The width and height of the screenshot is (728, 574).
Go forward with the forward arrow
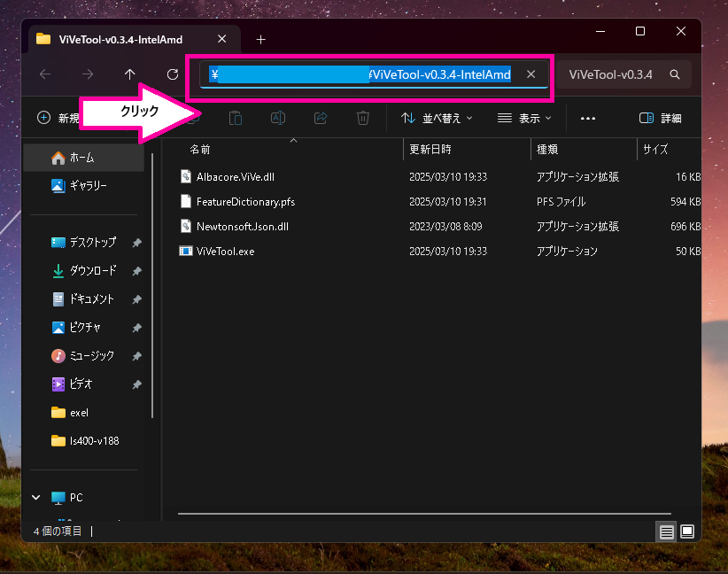pos(88,74)
